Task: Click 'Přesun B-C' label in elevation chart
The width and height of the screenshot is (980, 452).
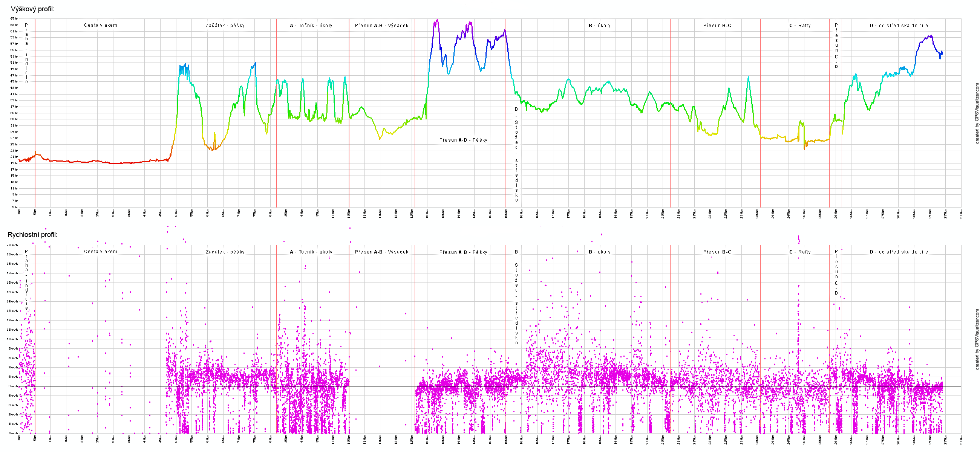Action: tap(717, 26)
